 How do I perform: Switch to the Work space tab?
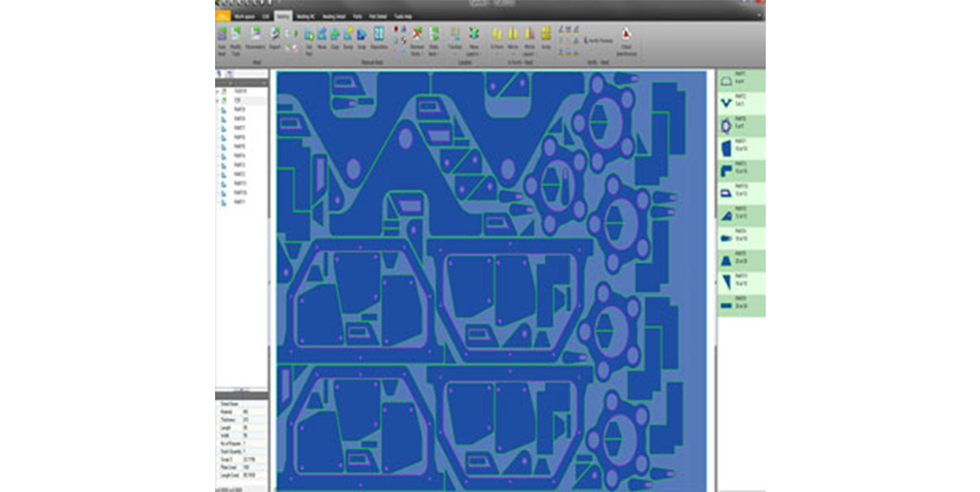[x=245, y=16]
